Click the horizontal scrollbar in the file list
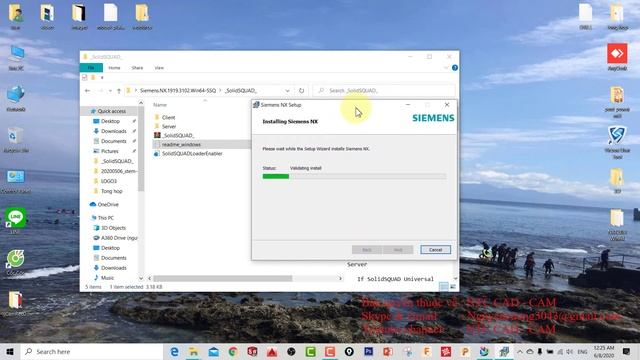640x360 pixels. 223,278
